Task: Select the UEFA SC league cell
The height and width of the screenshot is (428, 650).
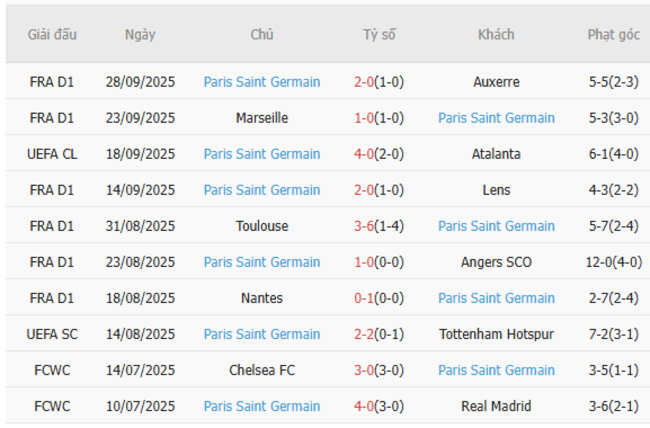Action: coord(52,334)
